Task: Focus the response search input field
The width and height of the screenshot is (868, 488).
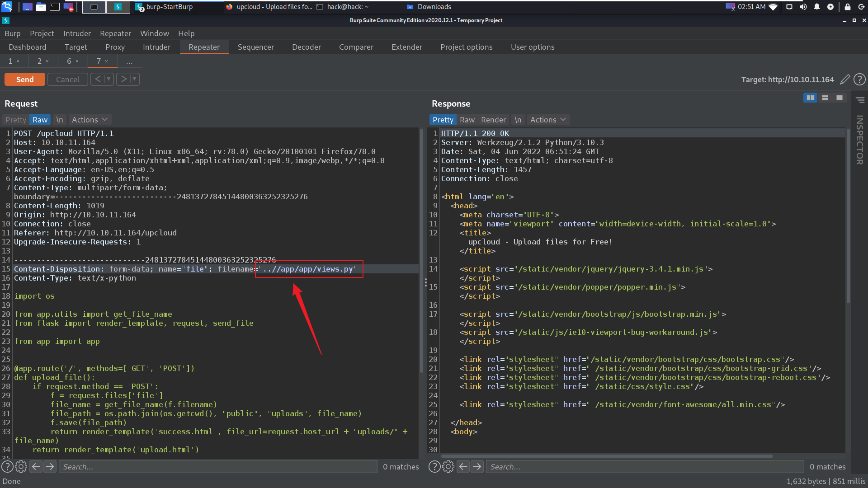Action: (645, 467)
